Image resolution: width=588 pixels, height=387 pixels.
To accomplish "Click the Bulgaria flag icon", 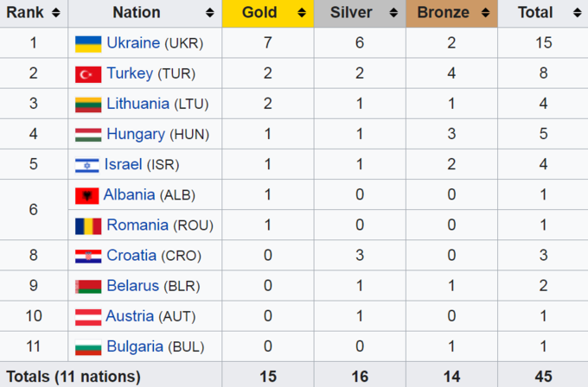I will 88,347.
